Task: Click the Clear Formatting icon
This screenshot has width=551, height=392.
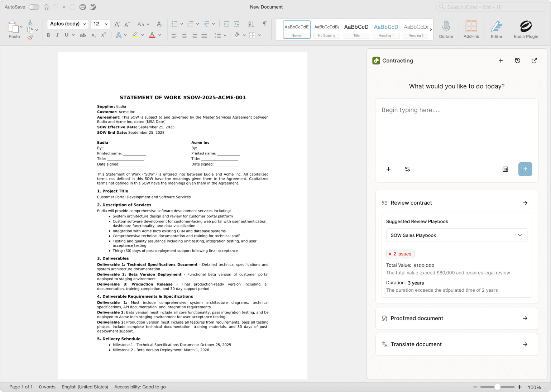Action: (x=160, y=24)
